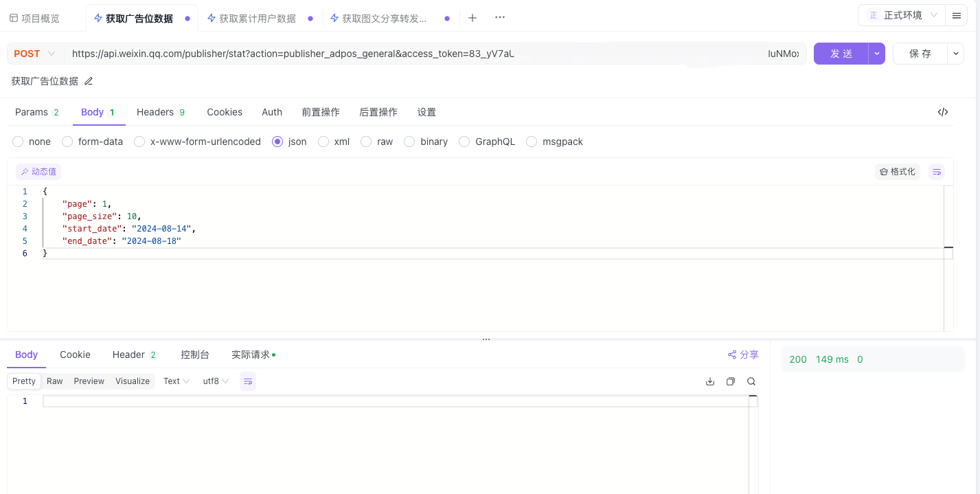Open the Cookies request tab
Viewport: 980px width, 494px height.
(225, 112)
